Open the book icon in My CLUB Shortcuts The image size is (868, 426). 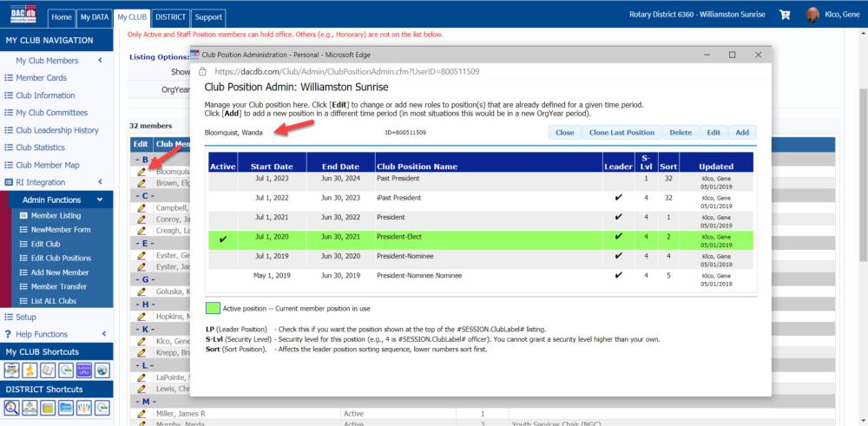coord(48,370)
